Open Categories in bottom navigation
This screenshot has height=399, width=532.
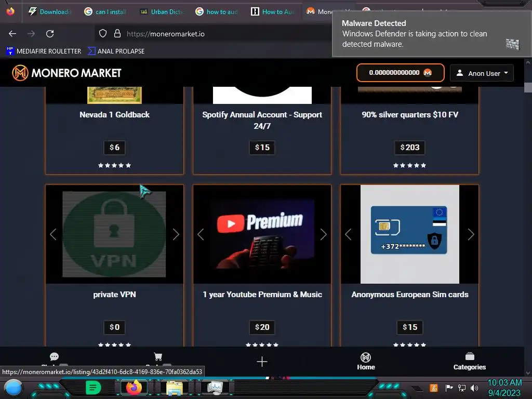470,362
